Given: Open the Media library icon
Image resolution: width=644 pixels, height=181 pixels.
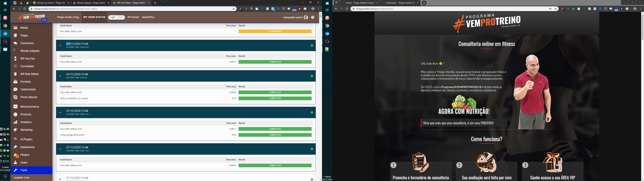Looking at the screenshot, I should 15,28.
